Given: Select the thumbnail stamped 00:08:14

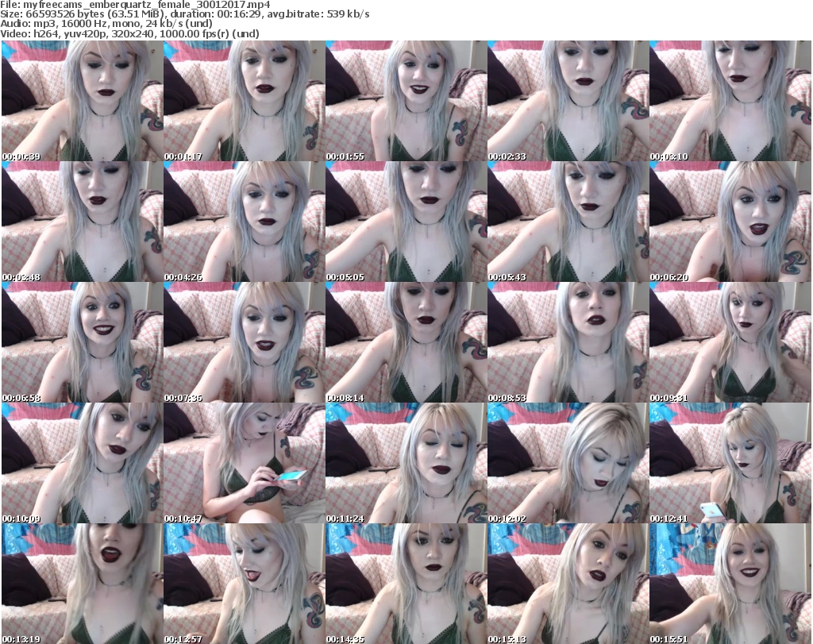Looking at the screenshot, I should (406, 343).
